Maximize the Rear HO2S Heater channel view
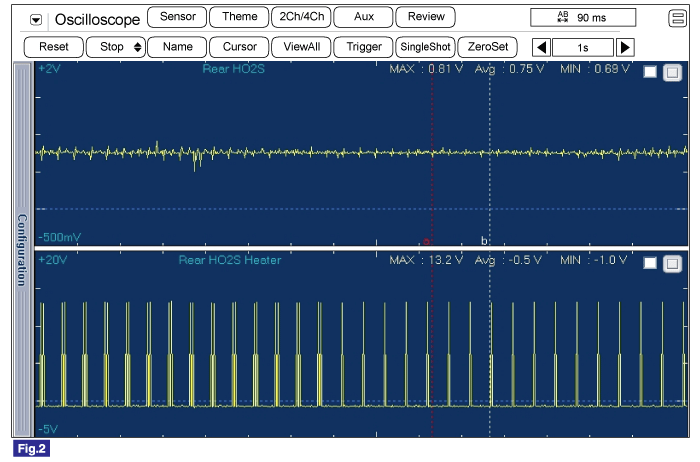700x462 pixels. 671,263
